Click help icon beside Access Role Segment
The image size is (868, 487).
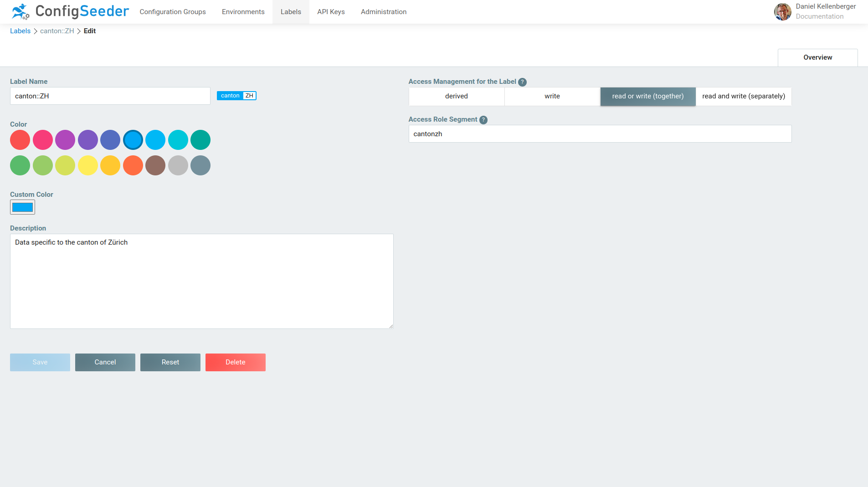click(483, 120)
